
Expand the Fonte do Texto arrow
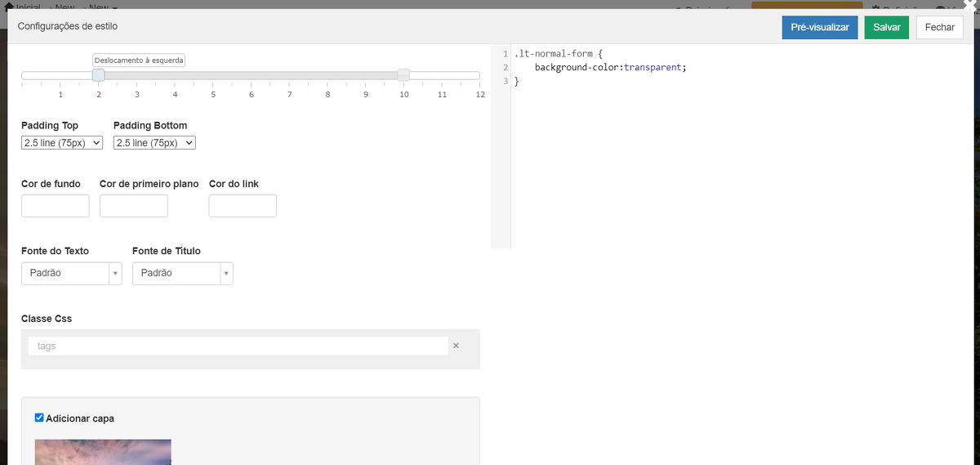[115, 273]
